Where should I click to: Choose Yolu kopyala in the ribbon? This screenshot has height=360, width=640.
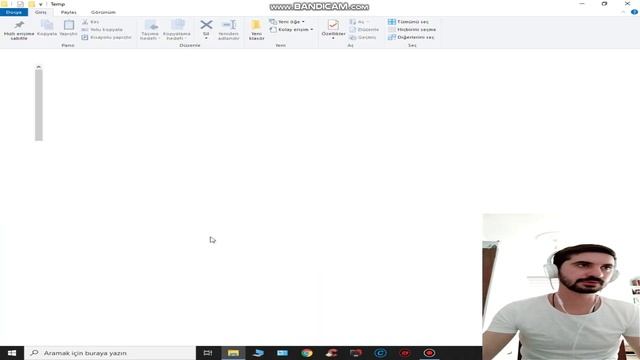102,29
